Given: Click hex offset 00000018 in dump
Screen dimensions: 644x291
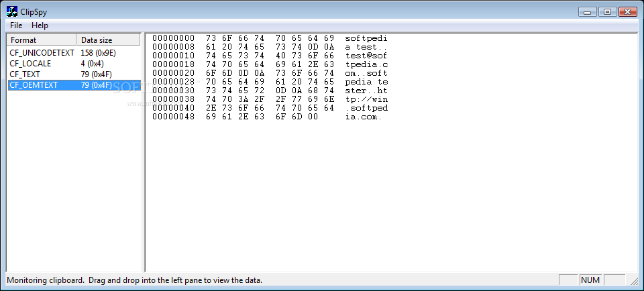Looking at the screenshot, I should [x=173, y=64].
